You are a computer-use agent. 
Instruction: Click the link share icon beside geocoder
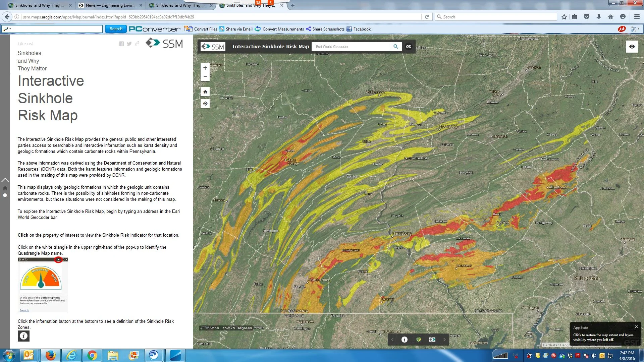click(x=409, y=47)
